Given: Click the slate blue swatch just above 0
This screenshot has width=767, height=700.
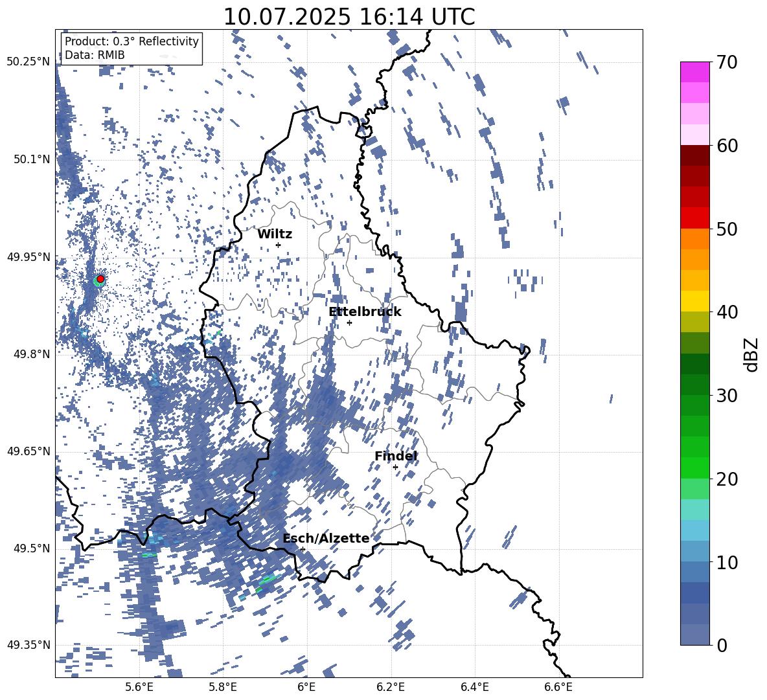Looking at the screenshot, I should [694, 635].
